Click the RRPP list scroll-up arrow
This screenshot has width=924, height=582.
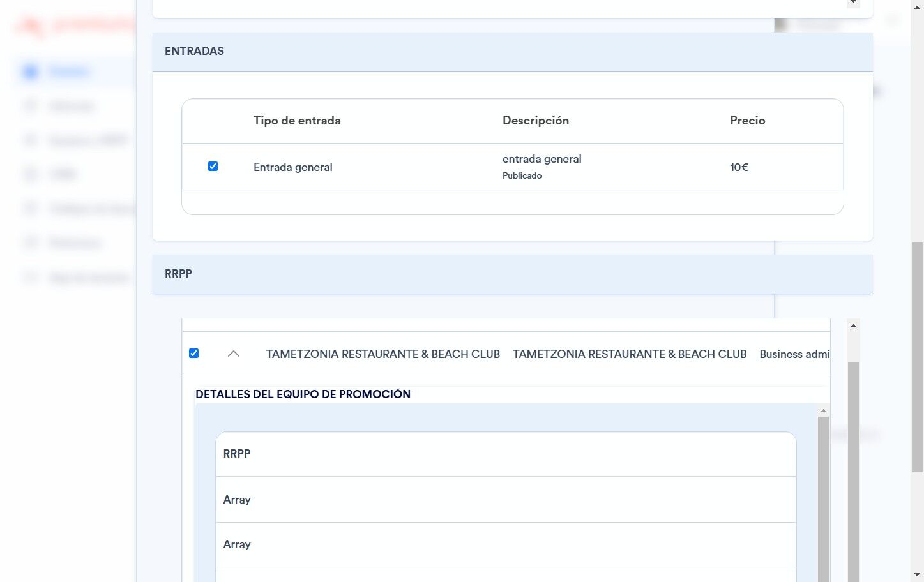[x=853, y=325]
